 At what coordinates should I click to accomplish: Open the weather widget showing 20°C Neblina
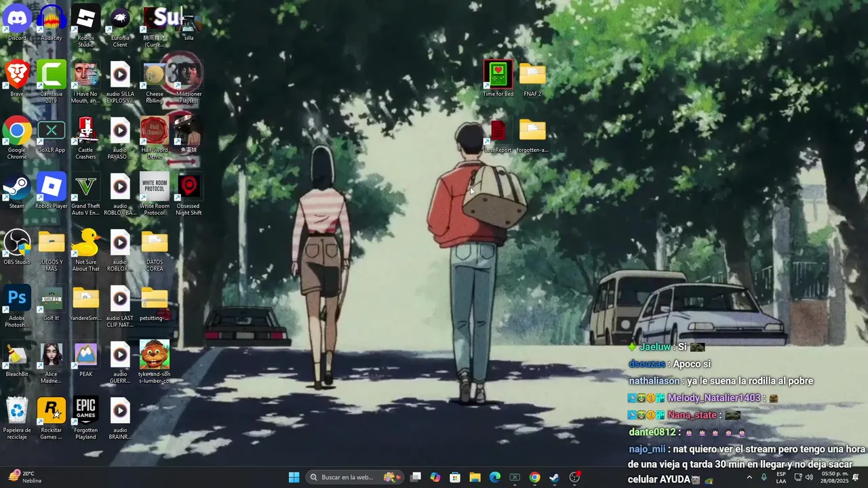point(24,477)
